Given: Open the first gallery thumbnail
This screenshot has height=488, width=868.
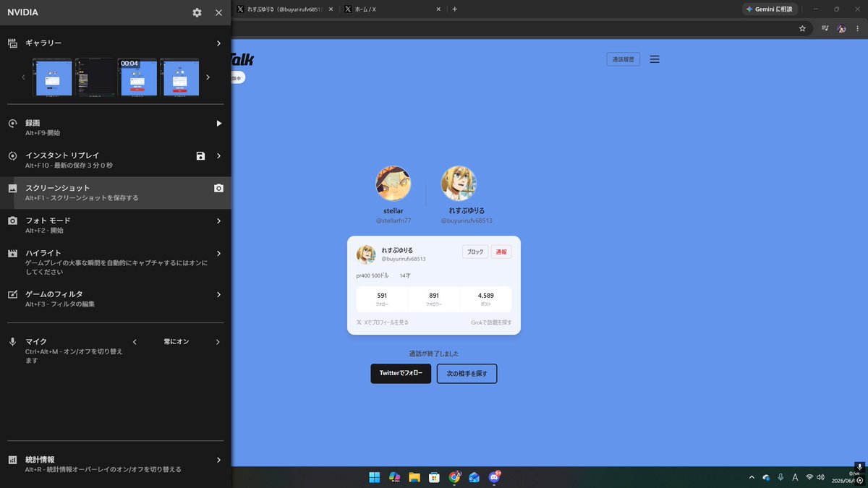Looking at the screenshot, I should (53, 77).
